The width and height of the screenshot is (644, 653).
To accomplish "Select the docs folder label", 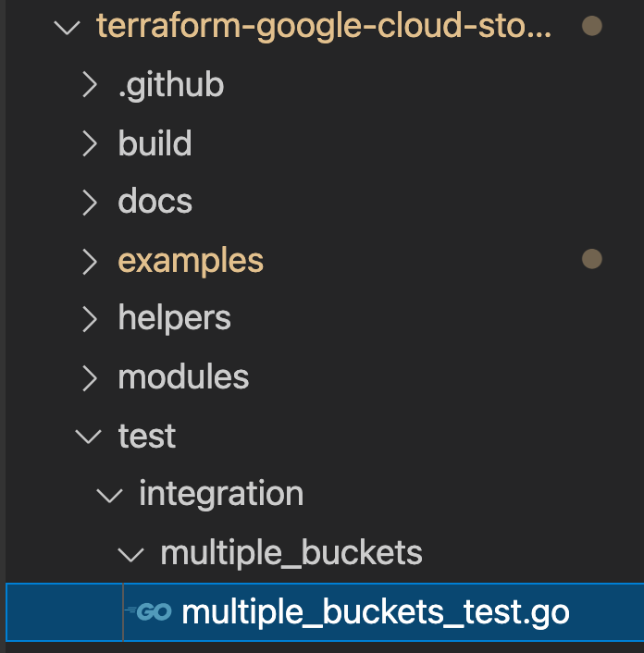I will (155, 202).
